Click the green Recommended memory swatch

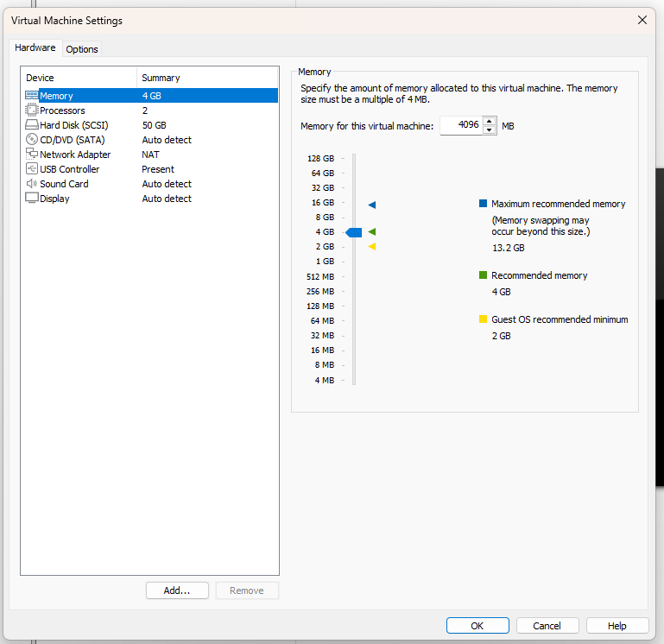click(x=483, y=275)
